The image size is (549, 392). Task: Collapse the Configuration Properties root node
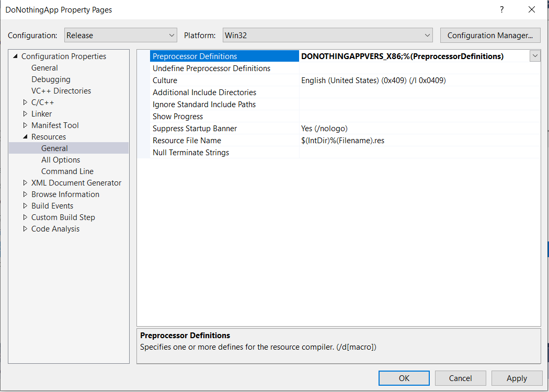[15, 56]
